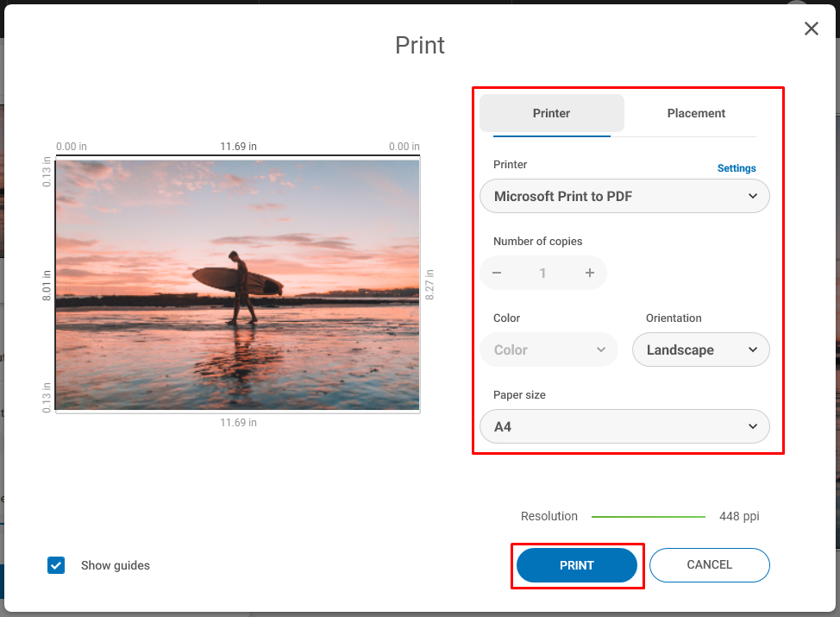Click the X to close the Print dialog
The height and width of the screenshot is (617, 840).
coord(811,28)
